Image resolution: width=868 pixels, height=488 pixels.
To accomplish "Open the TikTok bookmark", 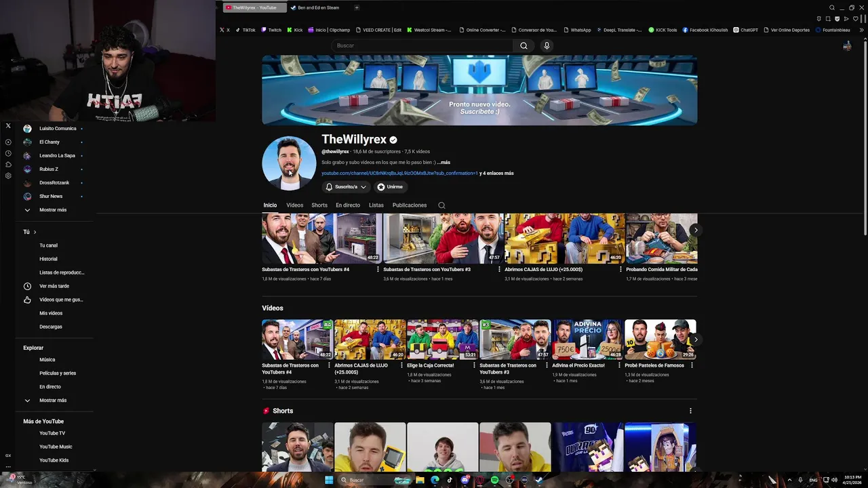I will [x=245, y=30].
